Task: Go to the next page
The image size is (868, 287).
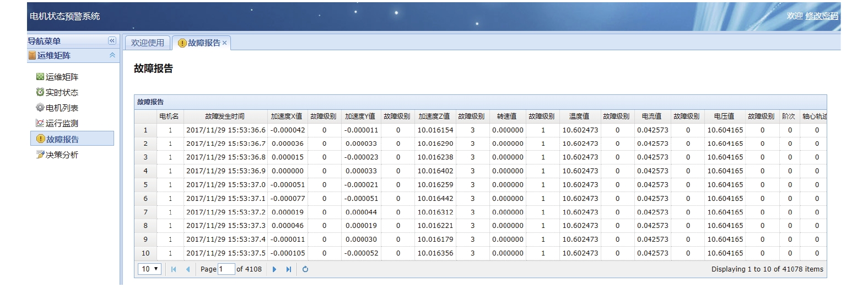Action: [x=274, y=269]
